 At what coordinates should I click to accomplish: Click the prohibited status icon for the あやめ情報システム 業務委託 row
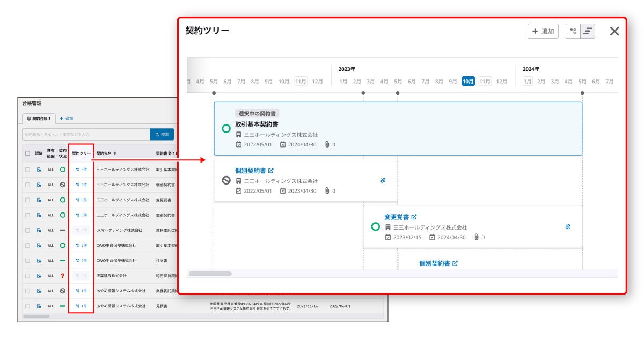point(63,291)
